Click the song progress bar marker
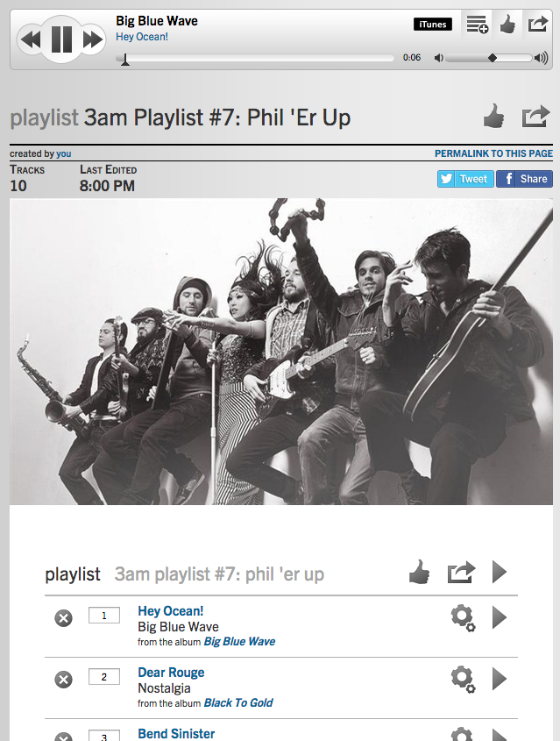The image size is (560, 741). tap(125, 60)
